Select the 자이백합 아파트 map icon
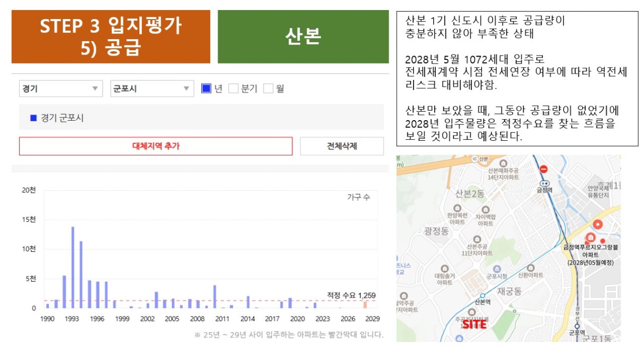The image size is (644, 362). 485,209
